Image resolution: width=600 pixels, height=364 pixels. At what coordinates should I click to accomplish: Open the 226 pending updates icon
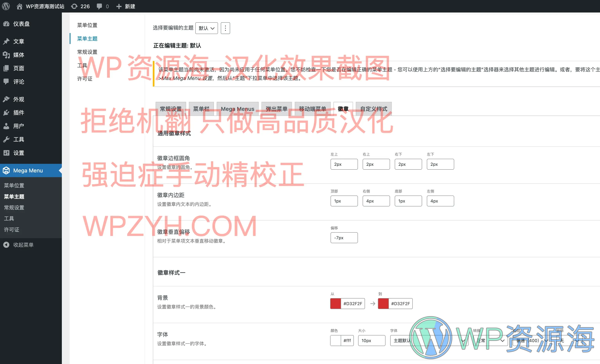click(74, 6)
